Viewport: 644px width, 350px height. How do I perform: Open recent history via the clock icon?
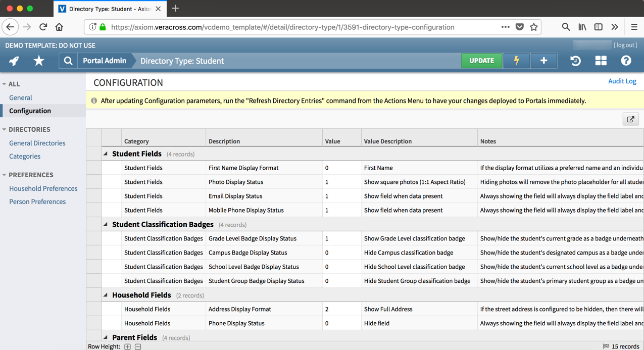[575, 60]
